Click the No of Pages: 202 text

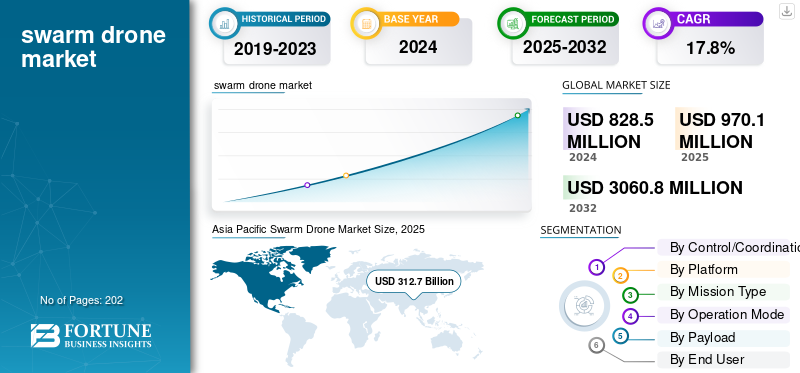pyautogui.click(x=82, y=301)
